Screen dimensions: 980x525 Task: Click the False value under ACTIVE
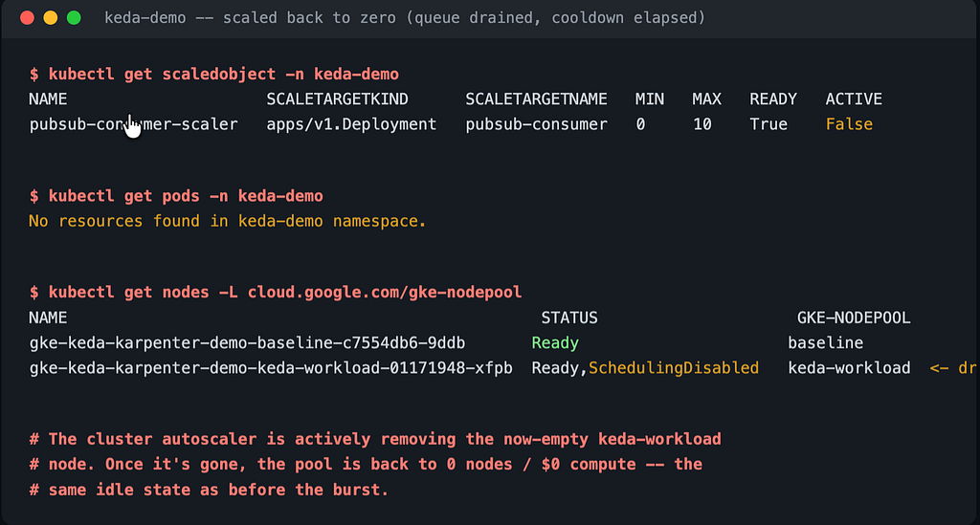pos(849,124)
